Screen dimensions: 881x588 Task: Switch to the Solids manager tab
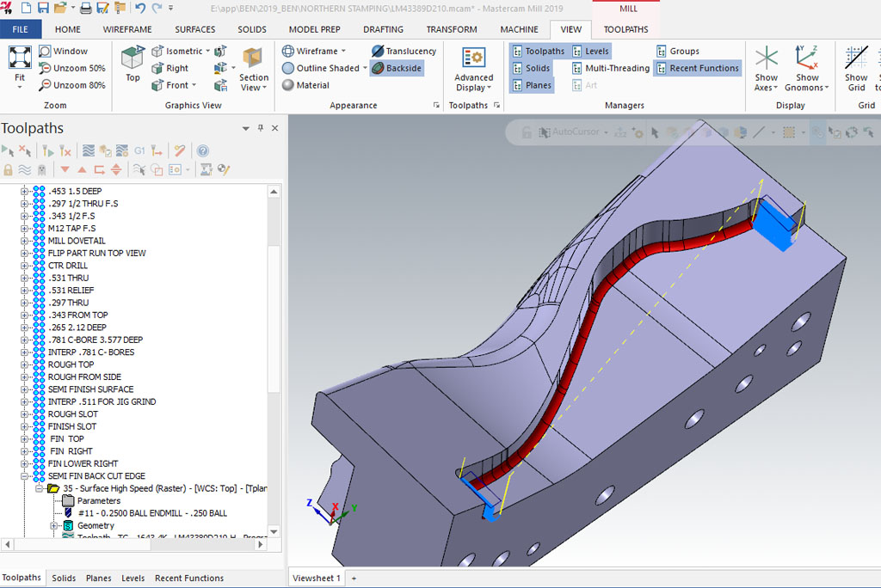coord(64,579)
